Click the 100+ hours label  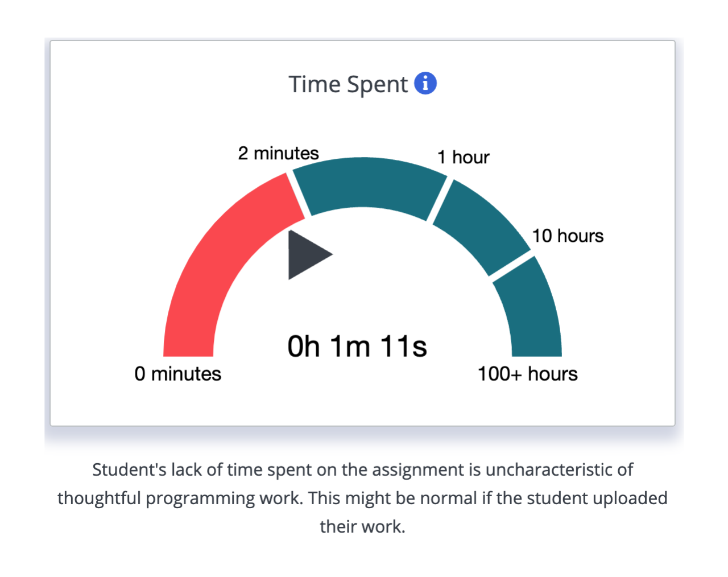click(x=528, y=374)
